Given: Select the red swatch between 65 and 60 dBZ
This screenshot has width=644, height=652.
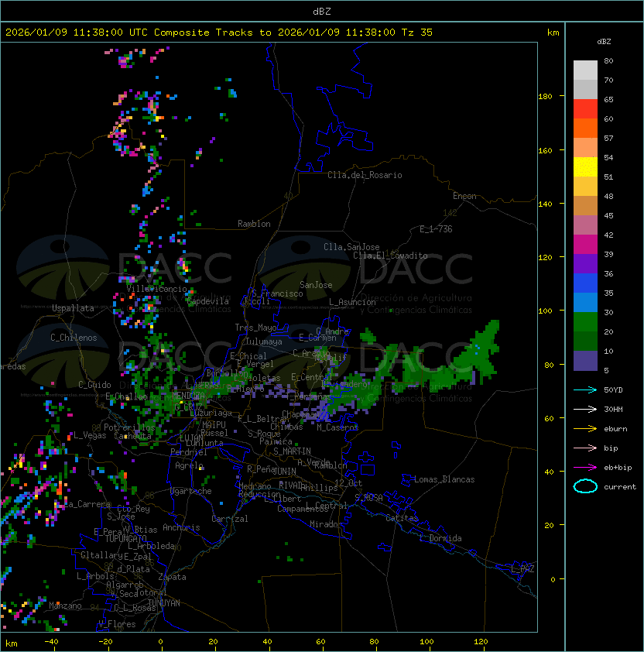Looking at the screenshot, I should click(585, 109).
